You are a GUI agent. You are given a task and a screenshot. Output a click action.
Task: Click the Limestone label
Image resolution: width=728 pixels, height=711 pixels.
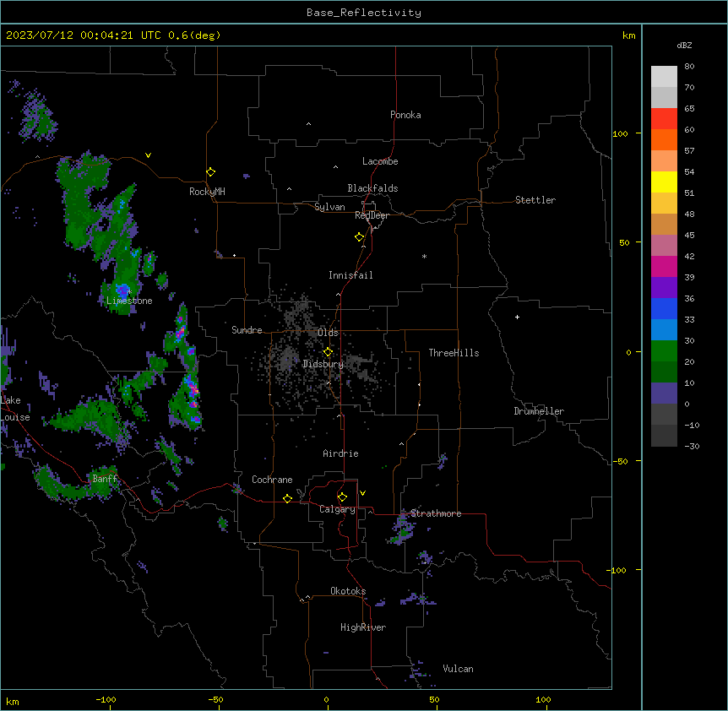129,301
